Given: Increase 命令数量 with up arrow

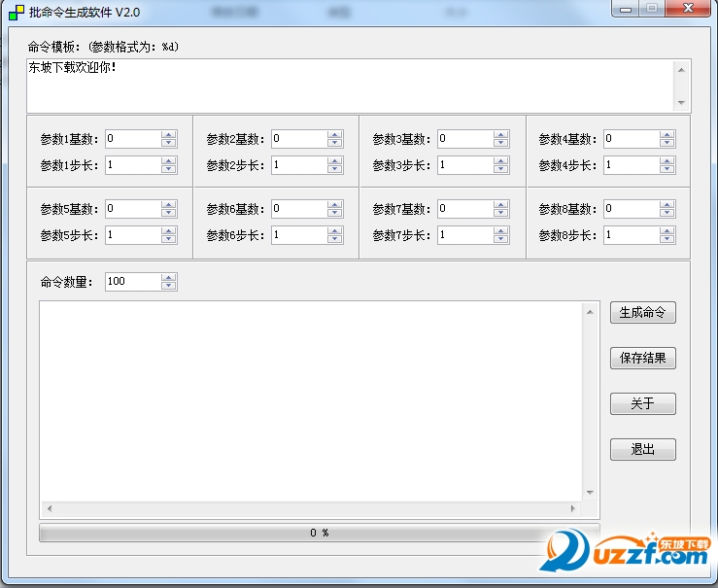Looking at the screenshot, I should pyautogui.click(x=169, y=278).
